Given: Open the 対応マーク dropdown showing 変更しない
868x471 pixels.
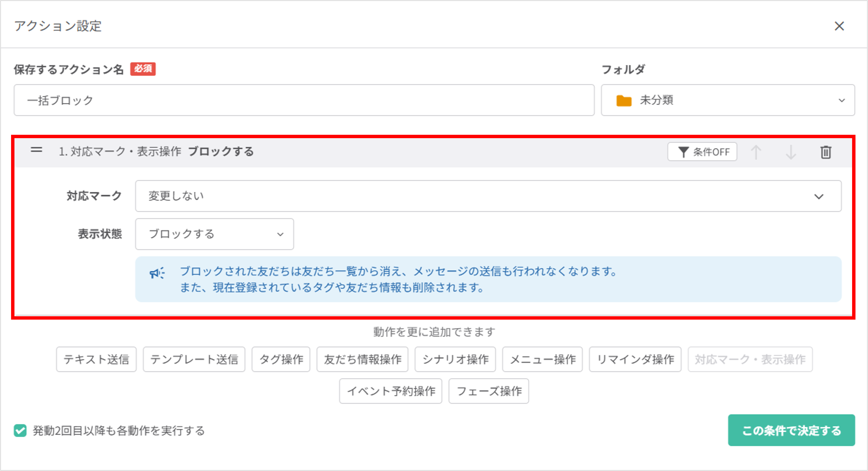Looking at the screenshot, I should [488, 196].
